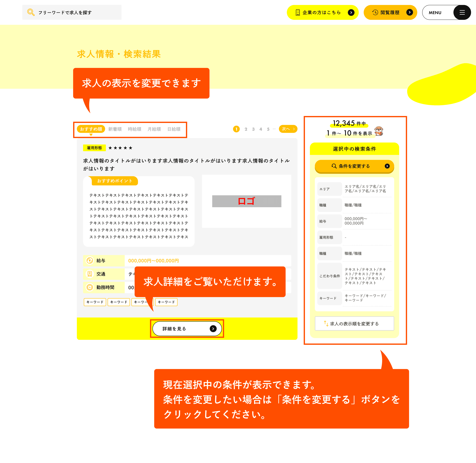
Task: Click the arrow inside 詳細を見る button
Action: [x=213, y=329]
